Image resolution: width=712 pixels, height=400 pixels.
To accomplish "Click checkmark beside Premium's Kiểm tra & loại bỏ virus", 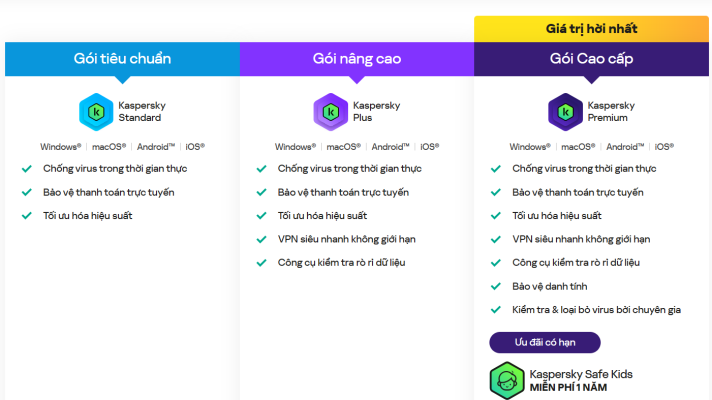I will coord(496,310).
